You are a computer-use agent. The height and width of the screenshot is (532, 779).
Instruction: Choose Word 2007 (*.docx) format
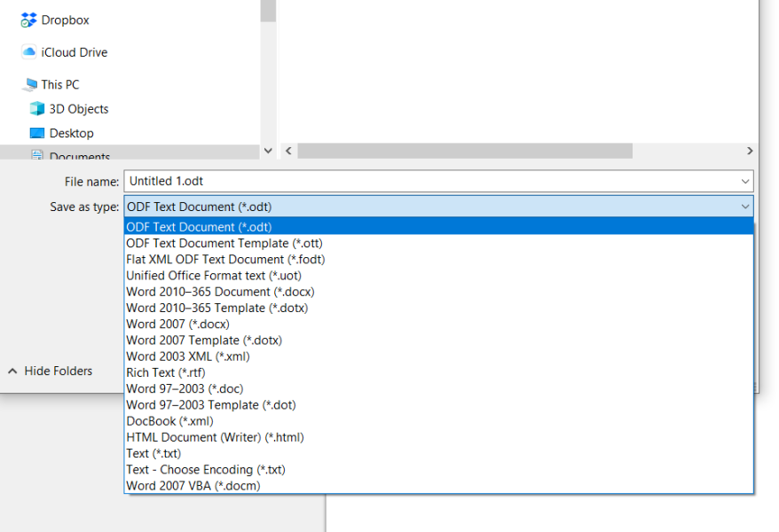[438, 324]
